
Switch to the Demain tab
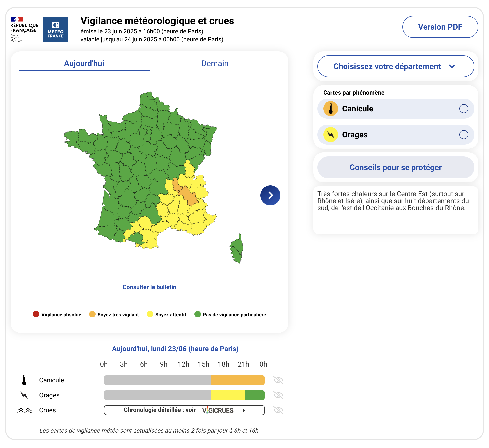click(x=215, y=64)
